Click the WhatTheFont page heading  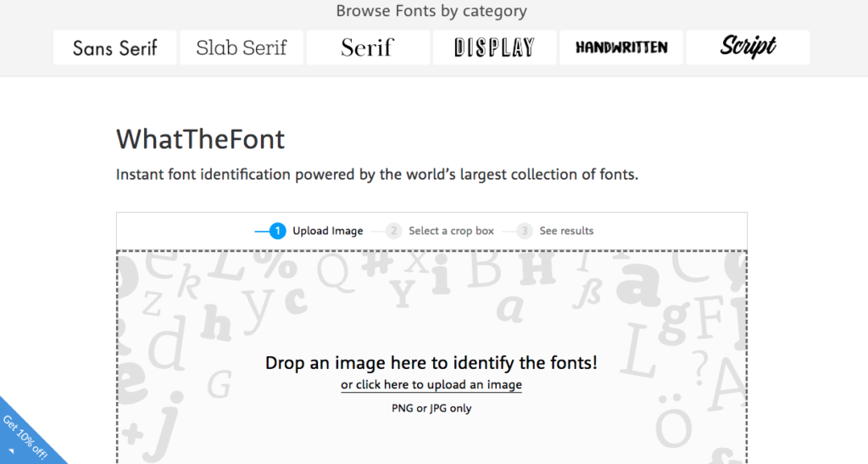[200, 138]
